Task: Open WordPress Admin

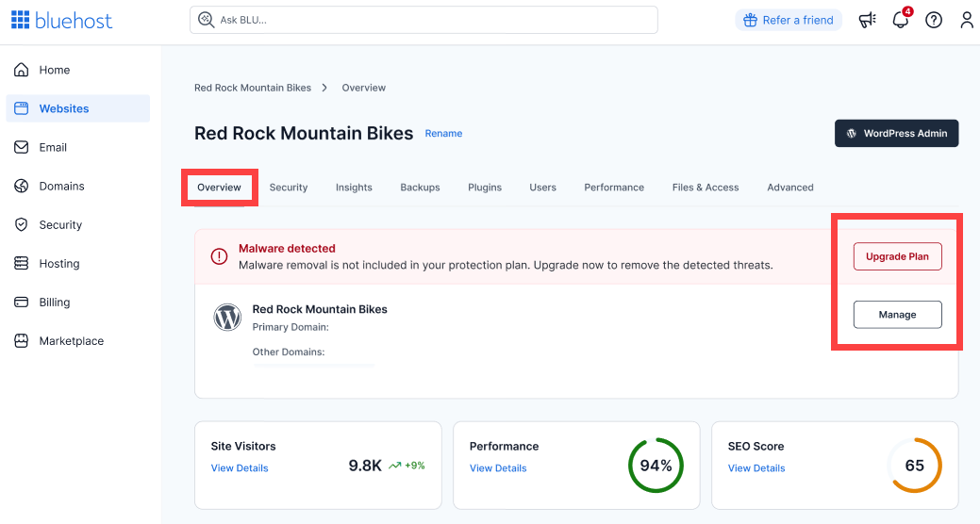Action: (x=896, y=133)
